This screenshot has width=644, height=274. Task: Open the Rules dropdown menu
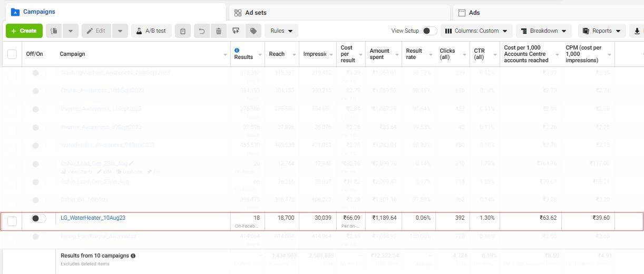click(x=281, y=31)
